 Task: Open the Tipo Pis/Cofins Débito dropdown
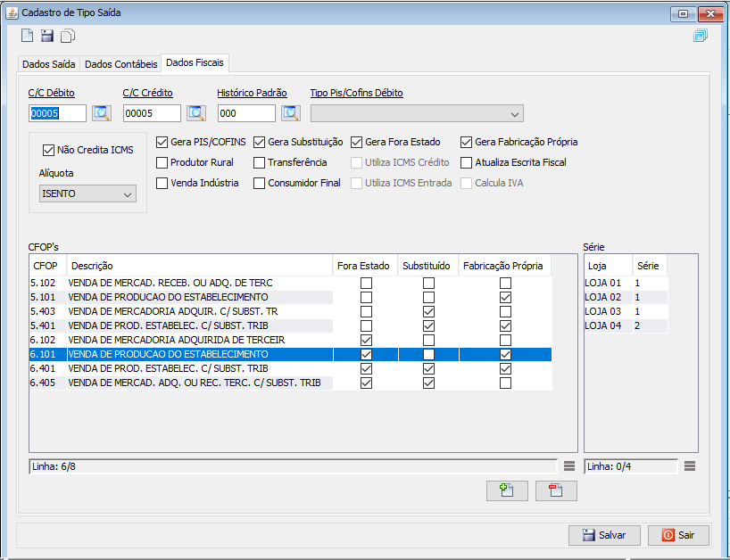pyautogui.click(x=416, y=113)
